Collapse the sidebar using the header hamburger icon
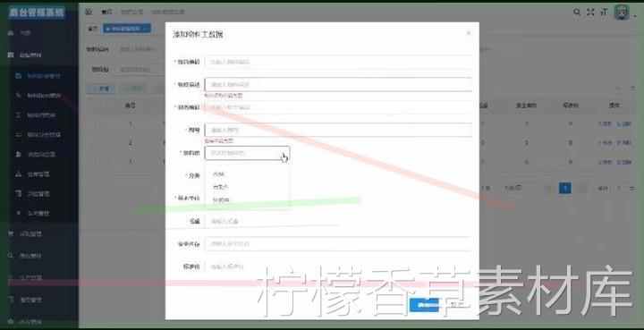 (x=89, y=12)
